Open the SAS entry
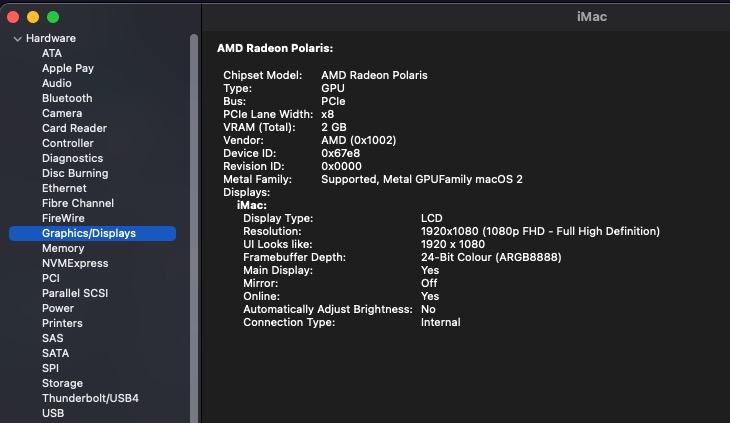The height and width of the screenshot is (423, 730). point(53,338)
